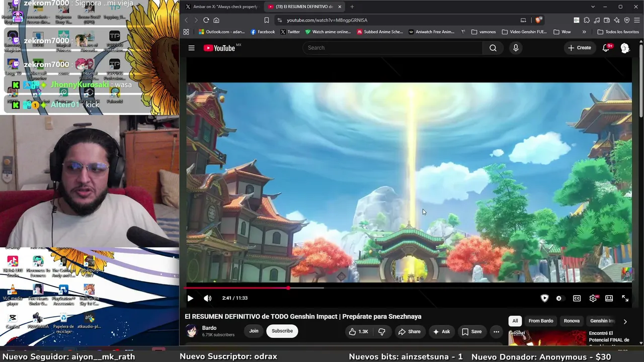
Task: Open the YouTube guide hamburger menu
Action: click(191, 48)
